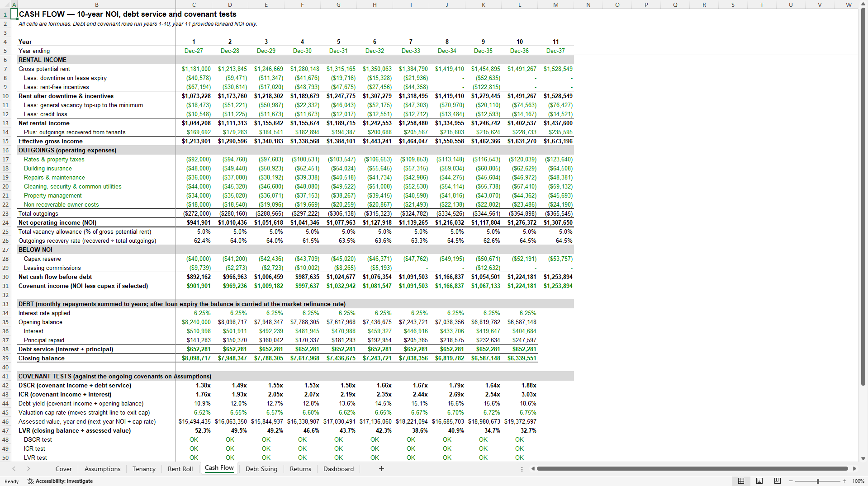Select year 10 DSCR value 1.88x
Image resolution: width=868 pixels, height=486 pixels.
pyautogui.click(x=520, y=385)
